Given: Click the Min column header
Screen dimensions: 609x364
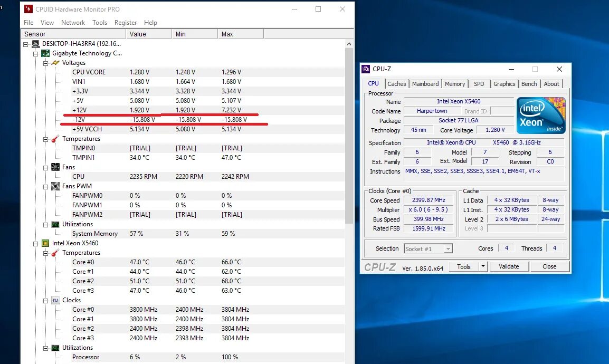Looking at the screenshot, I should tap(195, 34).
